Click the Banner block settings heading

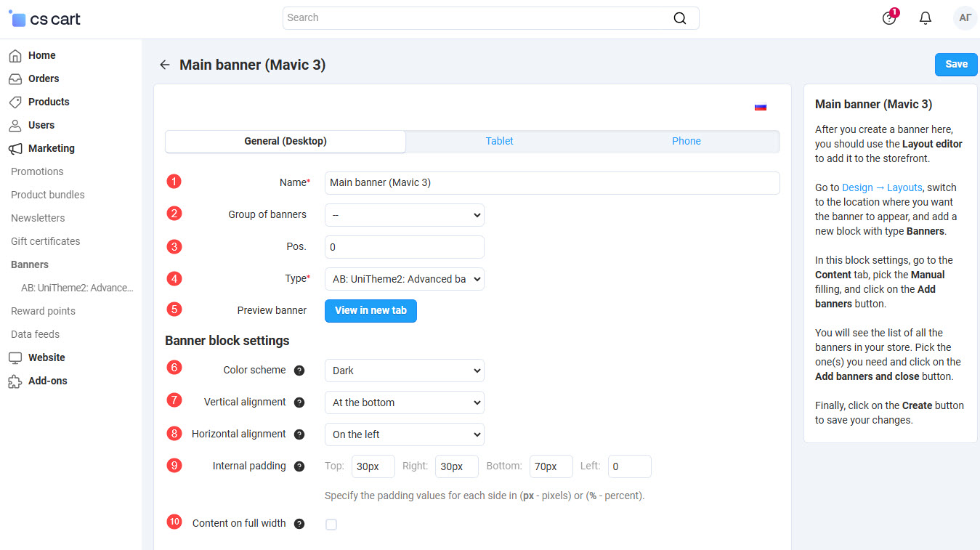point(227,341)
